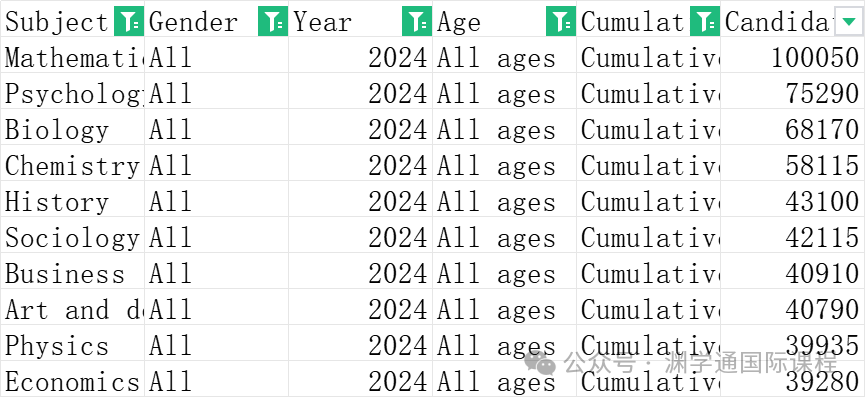The width and height of the screenshot is (865, 397).
Task: Select the Chemistry subject cell
Action: (x=73, y=163)
